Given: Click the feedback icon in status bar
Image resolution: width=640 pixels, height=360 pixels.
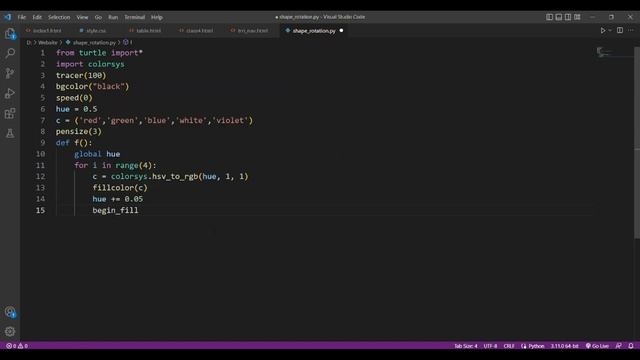Looking at the screenshot, I should pyautogui.click(x=619, y=346).
